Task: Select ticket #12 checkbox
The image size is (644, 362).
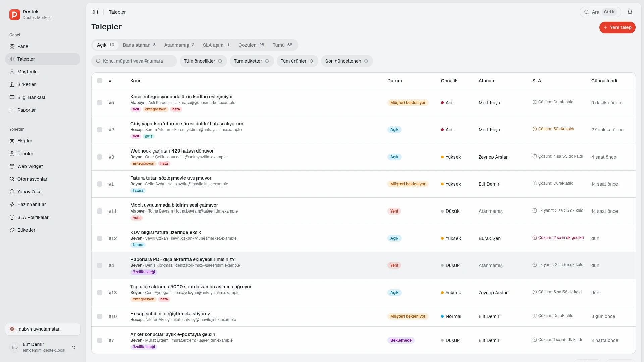Action: tap(100, 238)
